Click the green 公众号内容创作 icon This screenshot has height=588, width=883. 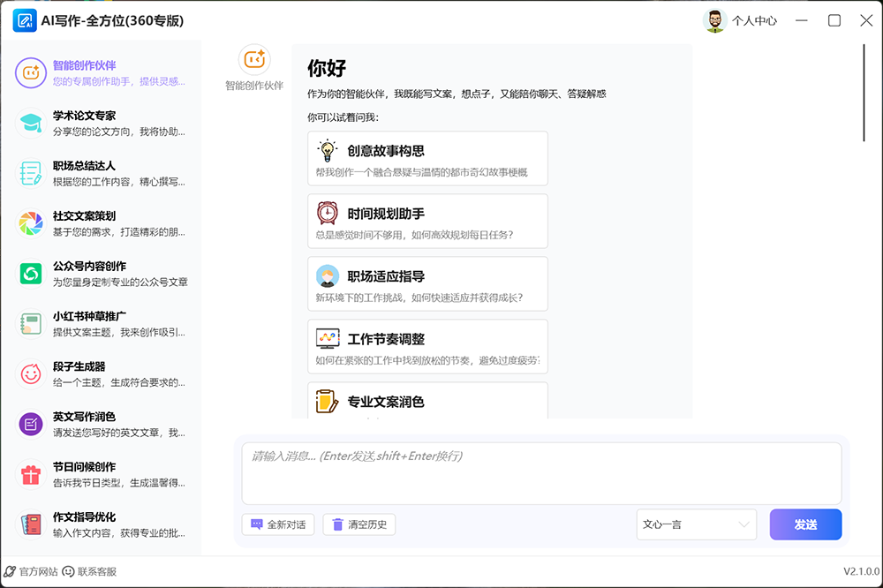[31, 274]
